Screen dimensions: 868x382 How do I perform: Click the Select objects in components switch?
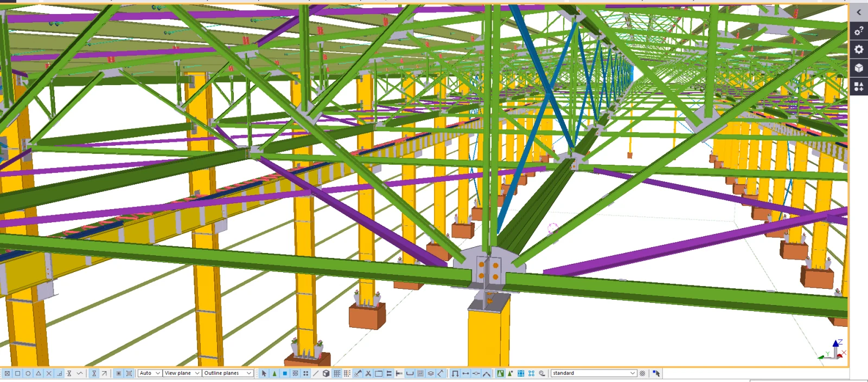(x=510, y=373)
